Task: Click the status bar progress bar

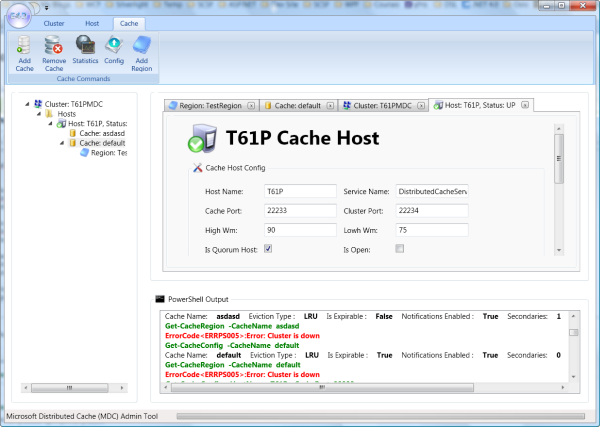Action: (380, 416)
